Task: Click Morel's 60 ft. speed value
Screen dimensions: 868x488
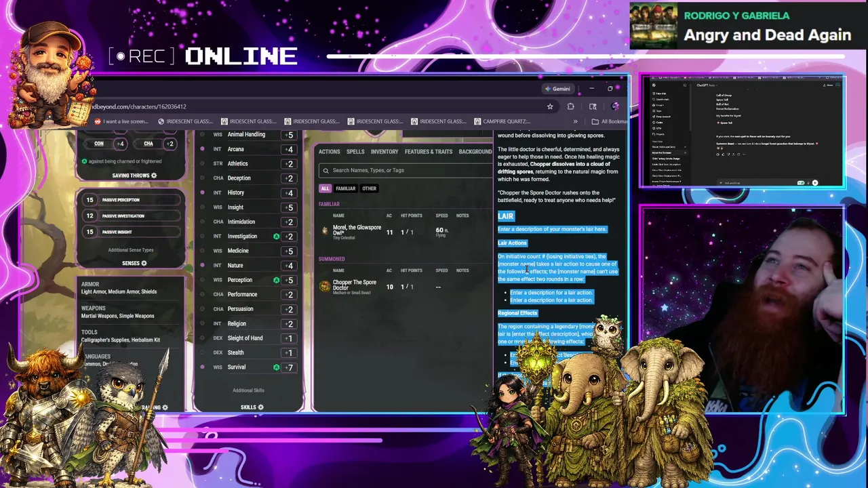Action: [x=441, y=232]
